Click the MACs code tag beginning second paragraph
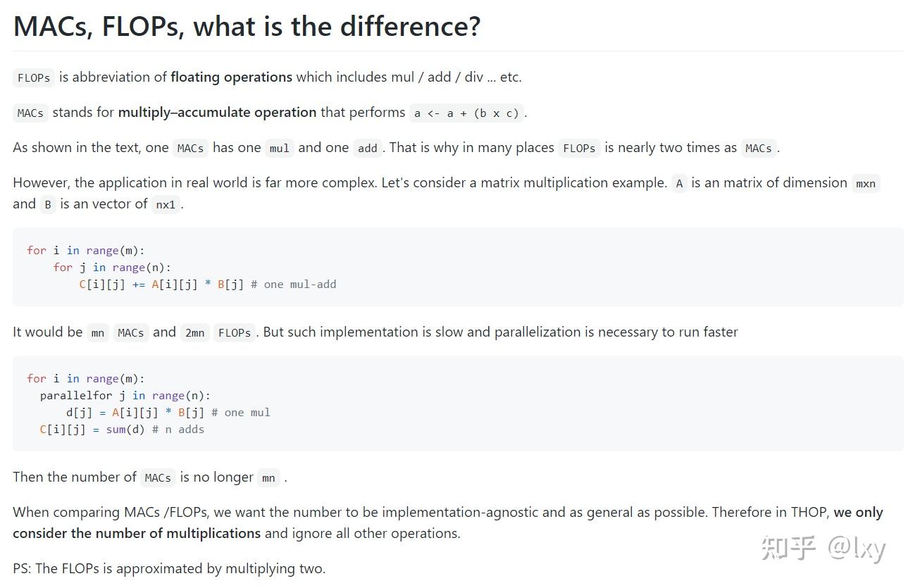Screen dimensions: 908x588 point(30,113)
